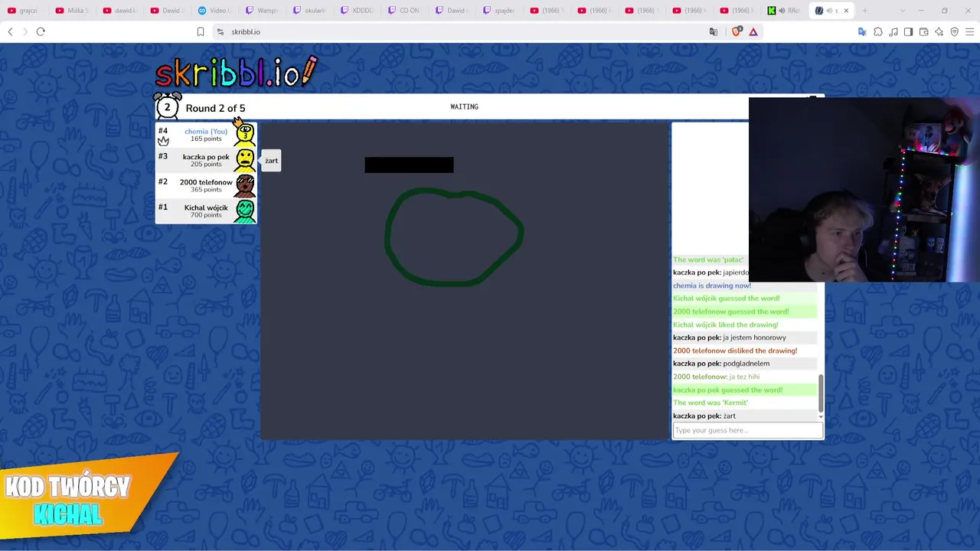Switch to the 'spajder' Twitch tab

point(500,11)
